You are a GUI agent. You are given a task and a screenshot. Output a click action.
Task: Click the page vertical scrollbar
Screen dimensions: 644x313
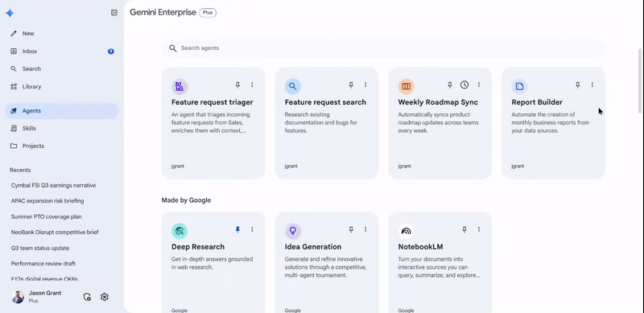pyautogui.click(x=640, y=80)
